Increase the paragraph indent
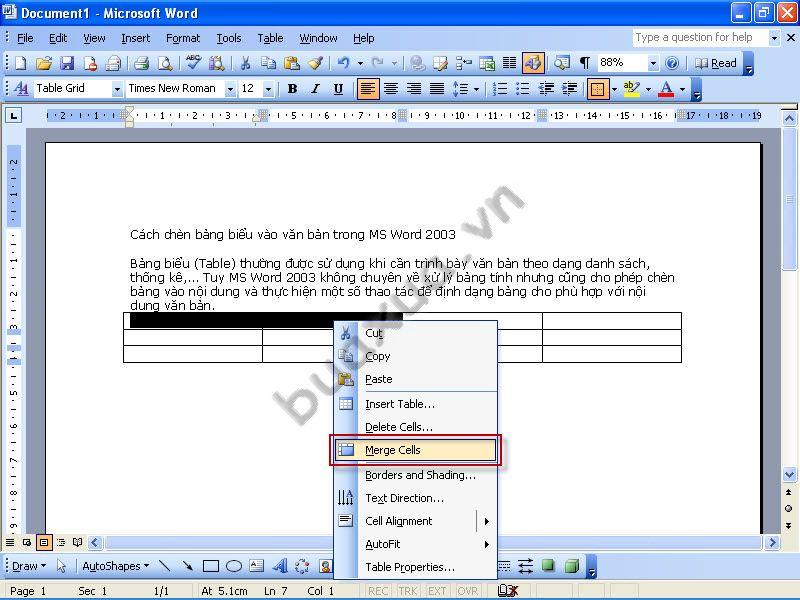800x600 pixels. pos(569,89)
